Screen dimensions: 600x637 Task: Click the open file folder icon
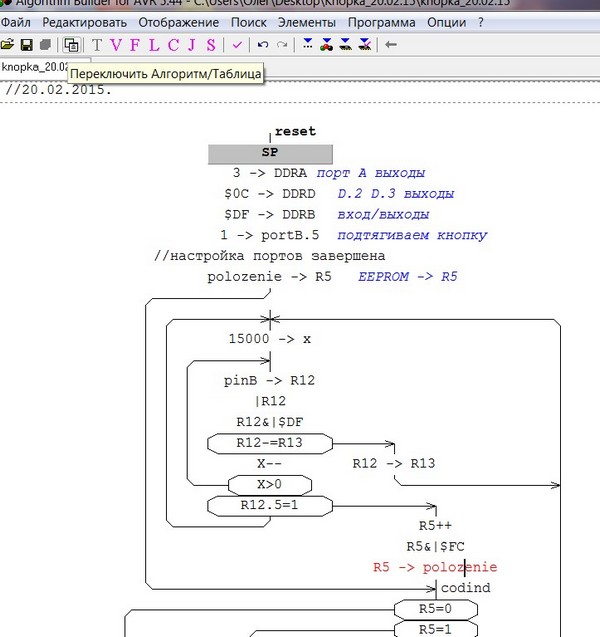(x=8, y=44)
